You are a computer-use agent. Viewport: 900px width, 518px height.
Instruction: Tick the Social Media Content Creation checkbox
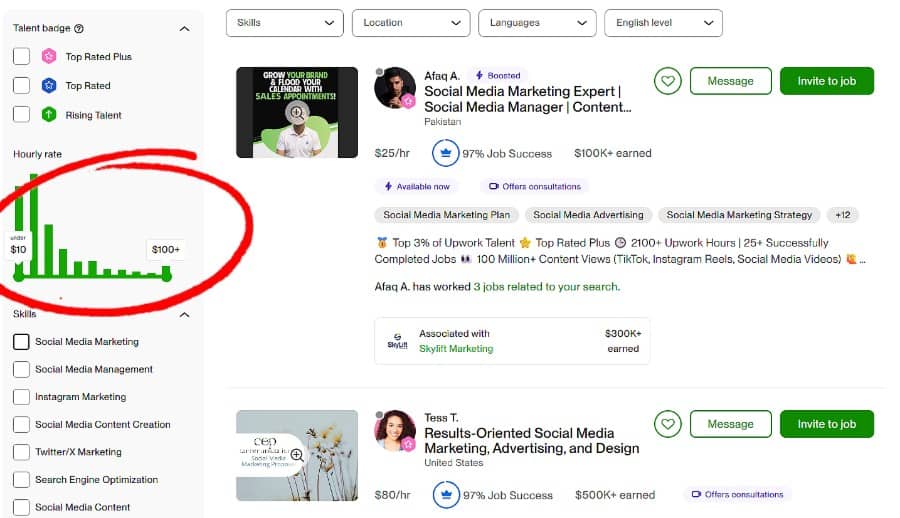[21, 424]
